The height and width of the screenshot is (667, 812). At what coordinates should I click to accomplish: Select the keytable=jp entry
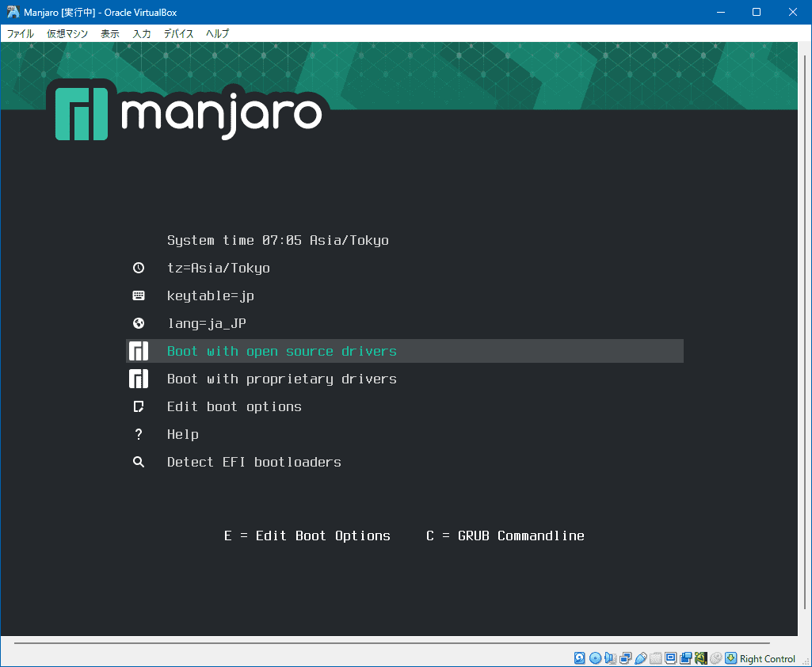pyautogui.click(x=210, y=295)
